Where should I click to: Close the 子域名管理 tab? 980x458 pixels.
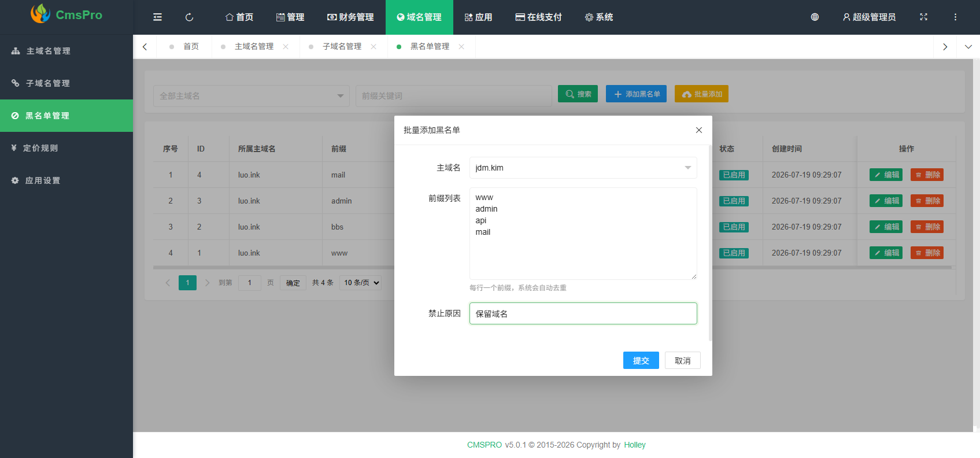[373, 47]
